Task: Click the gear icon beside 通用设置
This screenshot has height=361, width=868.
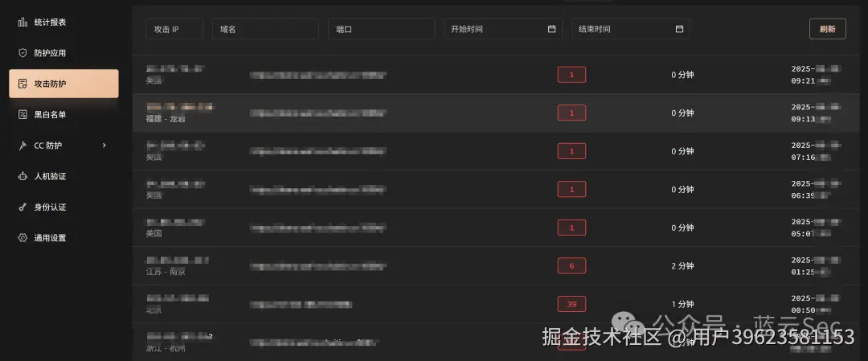Action: (23, 237)
